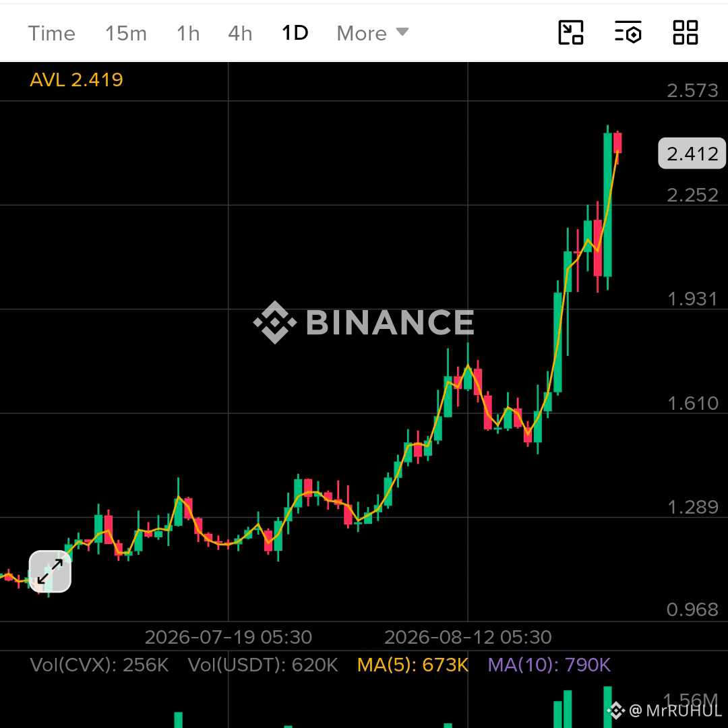Image resolution: width=728 pixels, height=728 pixels.
Task: Select the Time chart interval tab
Action: point(51,34)
